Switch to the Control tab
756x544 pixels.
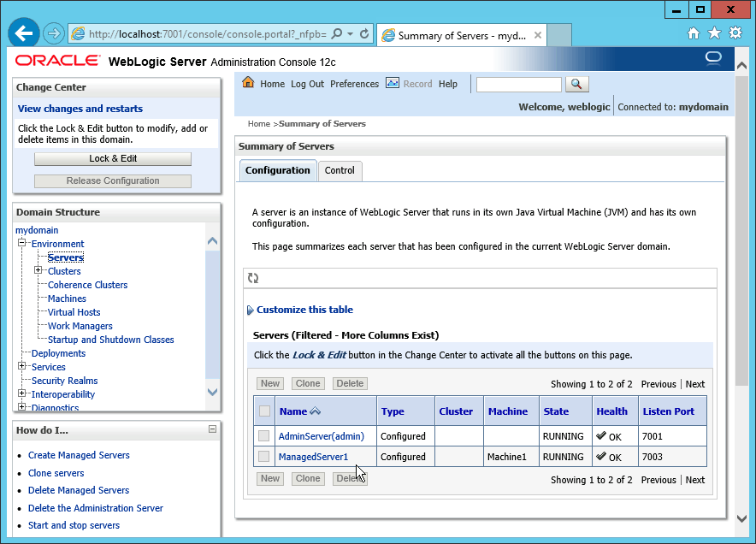[340, 170]
